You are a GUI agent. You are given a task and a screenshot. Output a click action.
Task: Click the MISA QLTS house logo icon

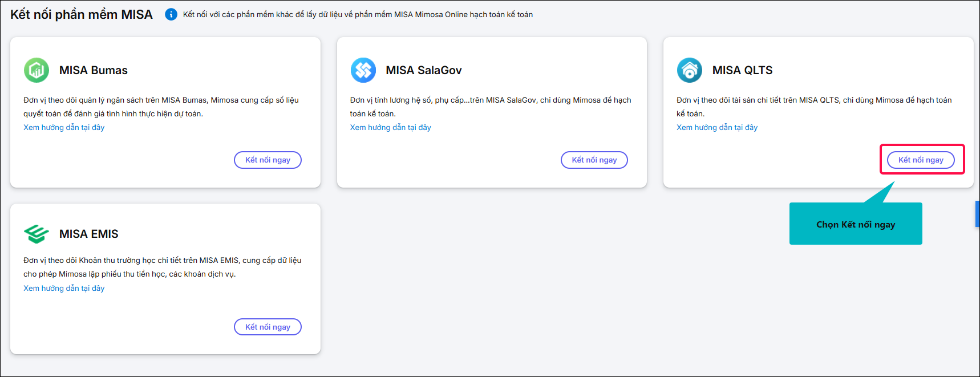pyautogui.click(x=690, y=70)
